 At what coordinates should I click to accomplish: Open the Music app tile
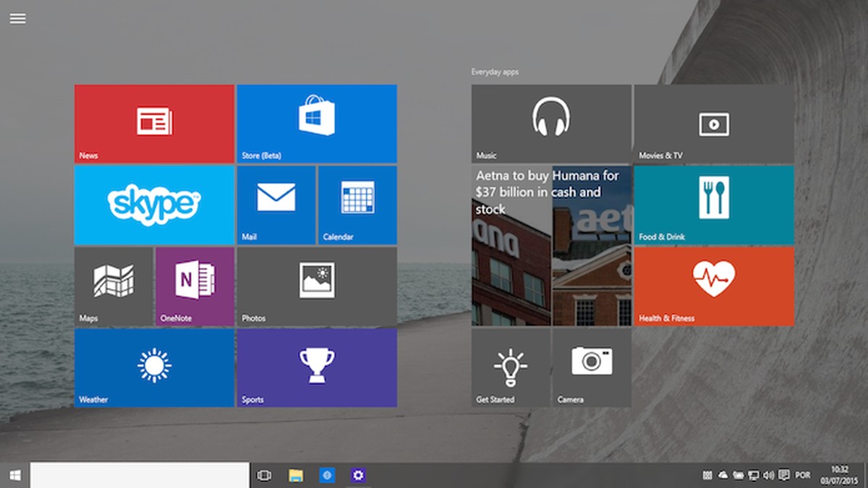(x=551, y=123)
